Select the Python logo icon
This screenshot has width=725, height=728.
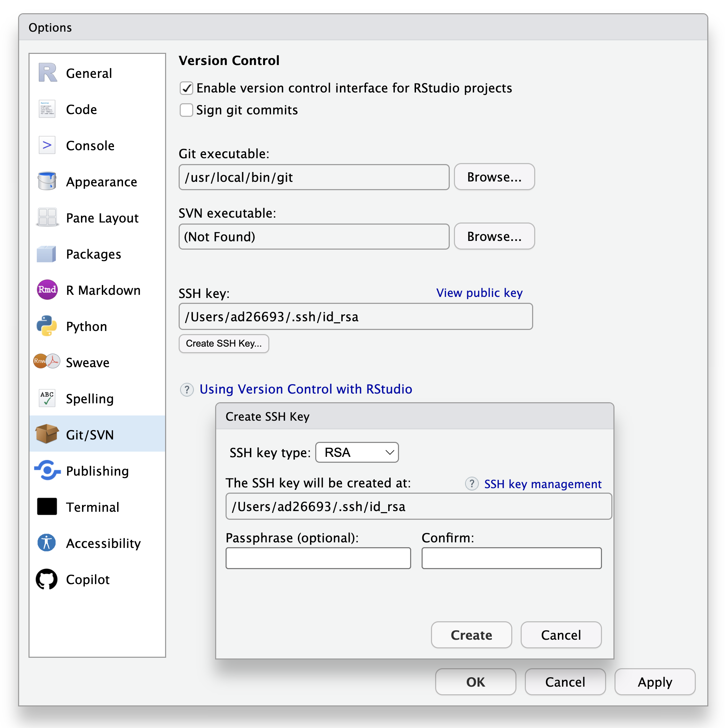pyautogui.click(x=47, y=326)
